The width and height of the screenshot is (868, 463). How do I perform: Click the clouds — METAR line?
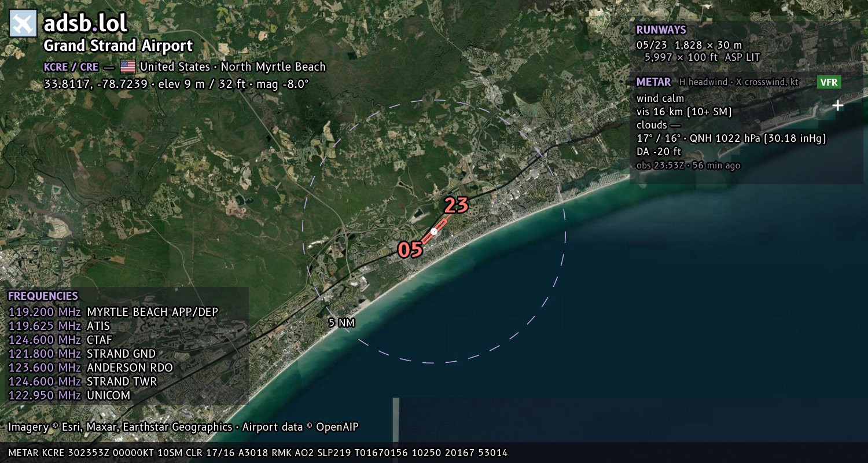(x=659, y=125)
